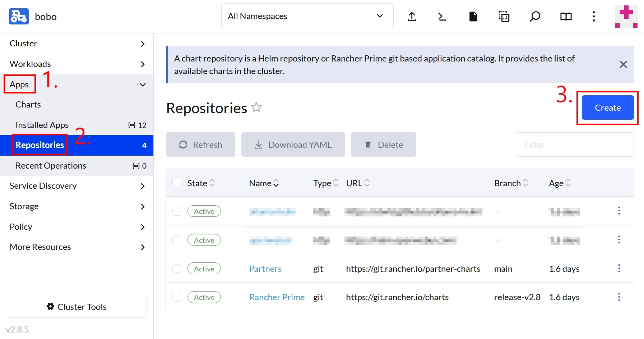Download the KubeConfig file icon
Viewport: 644px width, 339px height.
[x=473, y=17]
